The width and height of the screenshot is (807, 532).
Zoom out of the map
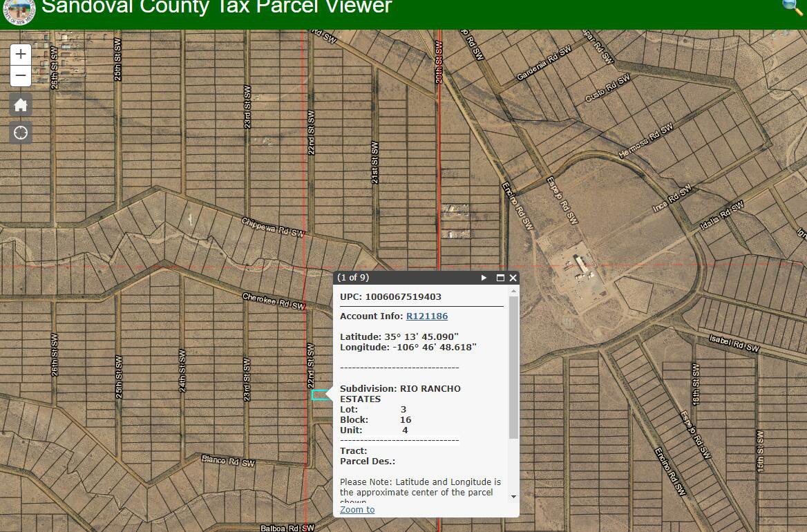tap(21, 75)
